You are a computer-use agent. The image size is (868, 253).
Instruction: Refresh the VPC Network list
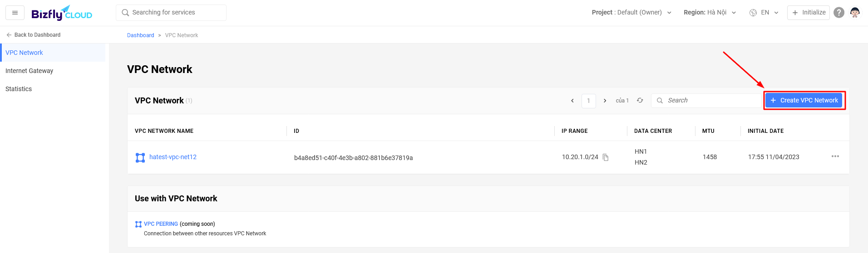[640, 100]
